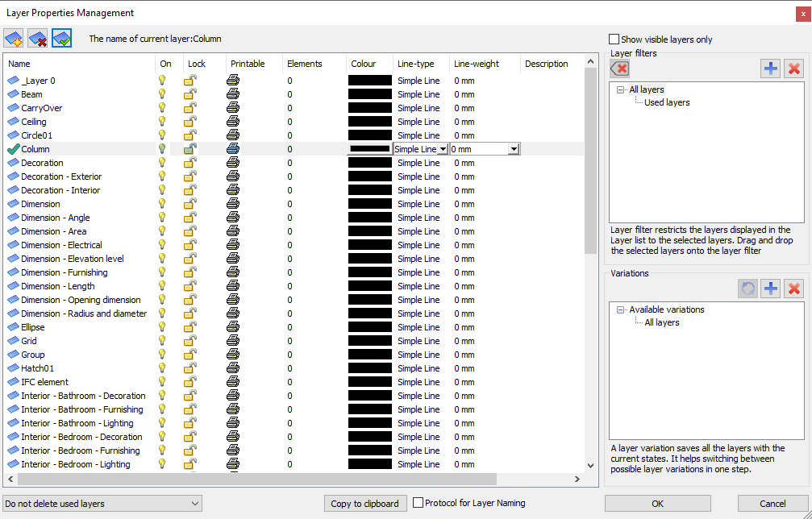Image resolution: width=812 pixels, height=519 pixels.
Task: Check Protocol for Layer Naming
Action: pos(418,503)
